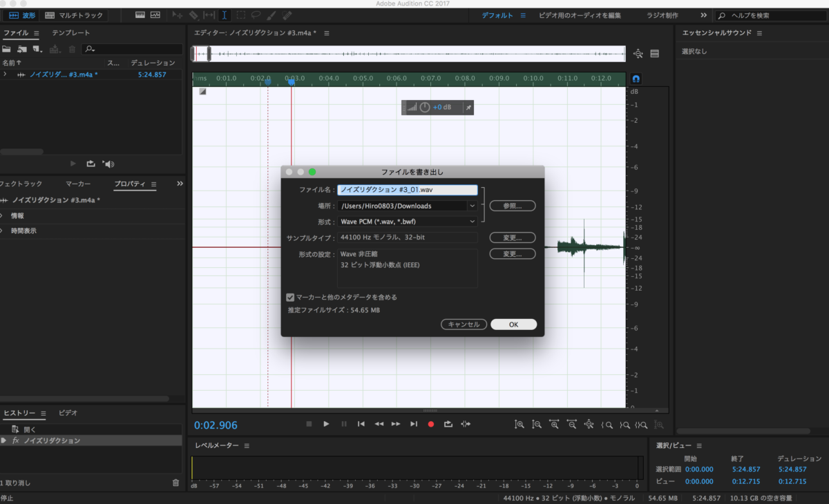Select the Razor tool in the toolbar
This screenshot has height=504, width=829.
pyautogui.click(x=194, y=14)
